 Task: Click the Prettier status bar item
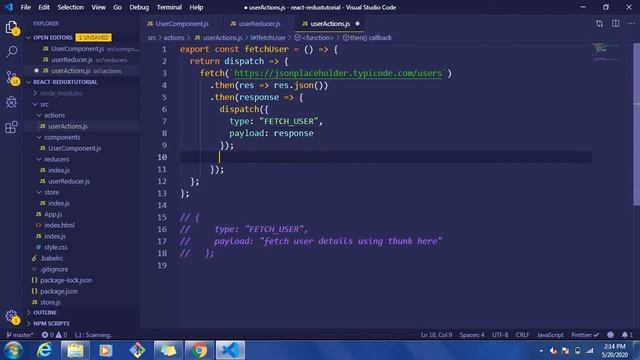(585, 335)
